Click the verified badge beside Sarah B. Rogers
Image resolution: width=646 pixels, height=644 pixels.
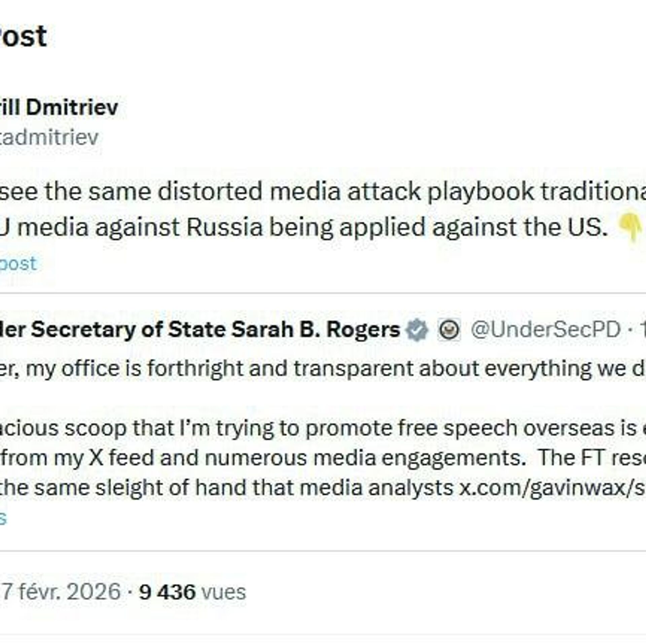point(417,330)
